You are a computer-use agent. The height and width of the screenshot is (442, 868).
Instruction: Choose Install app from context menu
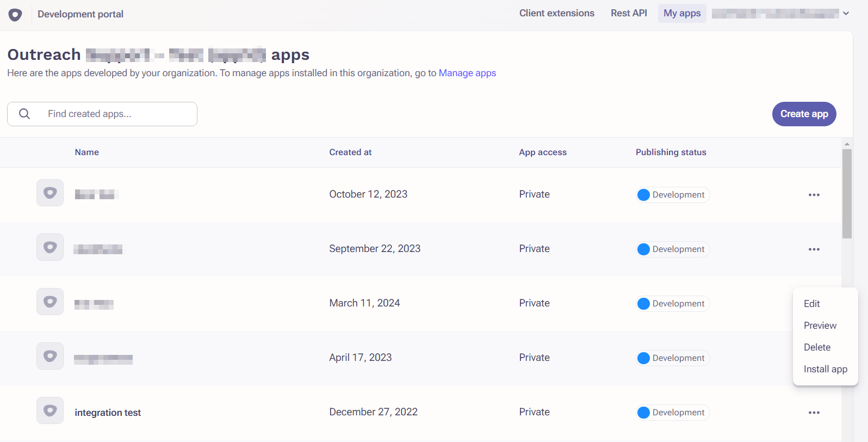click(x=826, y=369)
